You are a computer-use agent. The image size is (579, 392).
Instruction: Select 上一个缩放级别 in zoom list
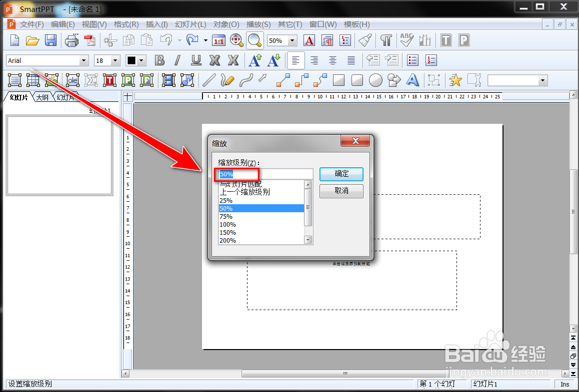[x=261, y=192]
